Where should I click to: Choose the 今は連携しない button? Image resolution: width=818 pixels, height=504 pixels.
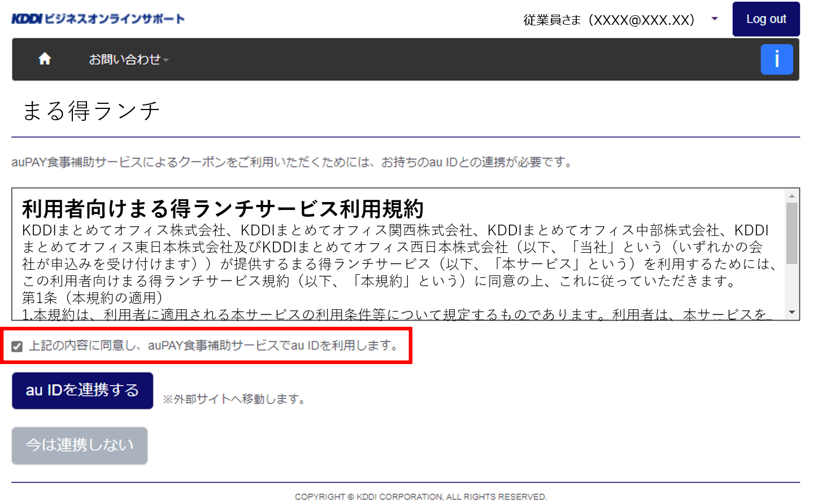(80, 445)
